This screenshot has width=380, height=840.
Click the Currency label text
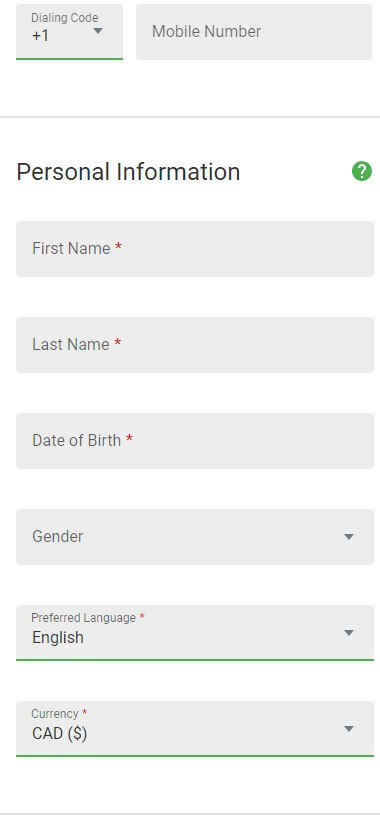[x=55, y=714]
